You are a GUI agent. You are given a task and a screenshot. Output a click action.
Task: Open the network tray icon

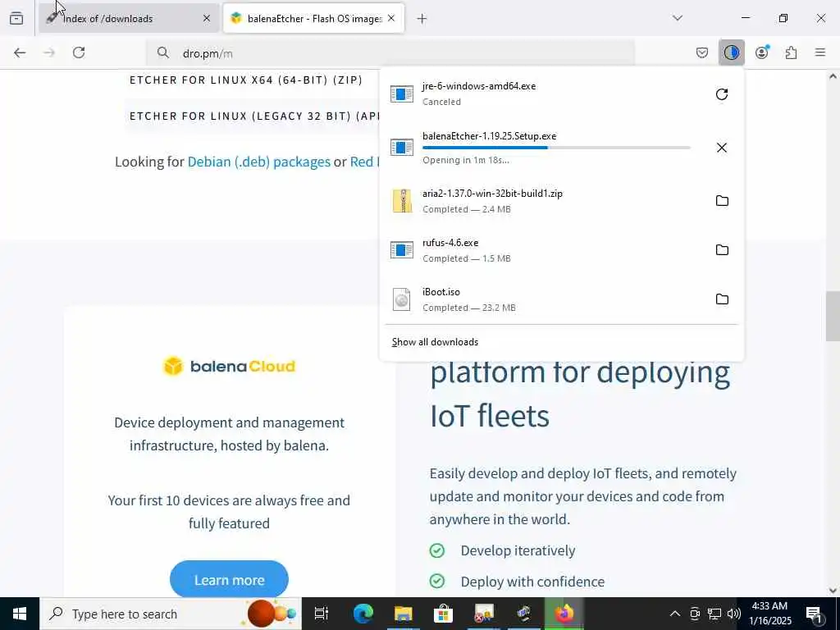click(714, 614)
